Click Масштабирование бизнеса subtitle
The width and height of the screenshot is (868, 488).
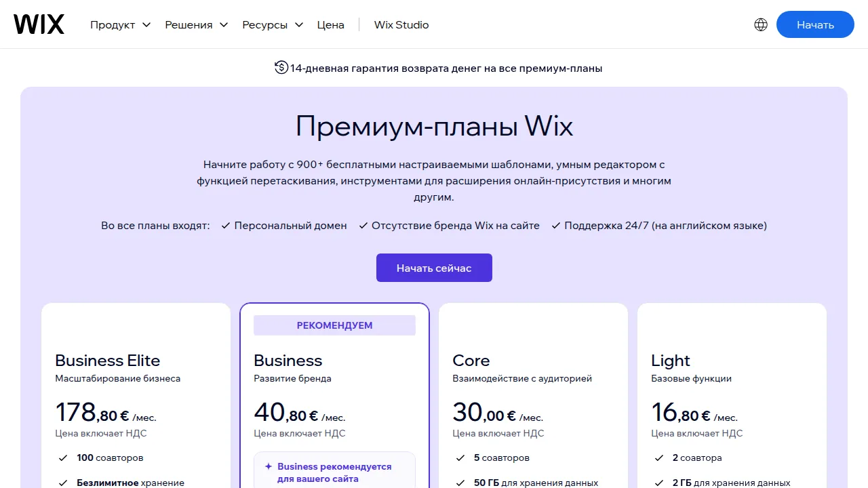[117, 378]
